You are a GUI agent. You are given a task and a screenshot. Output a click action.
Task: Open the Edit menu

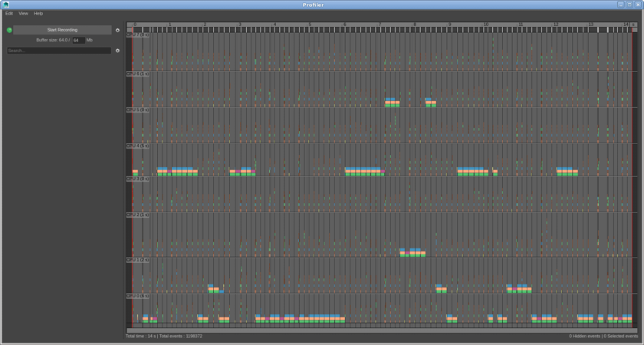9,14
